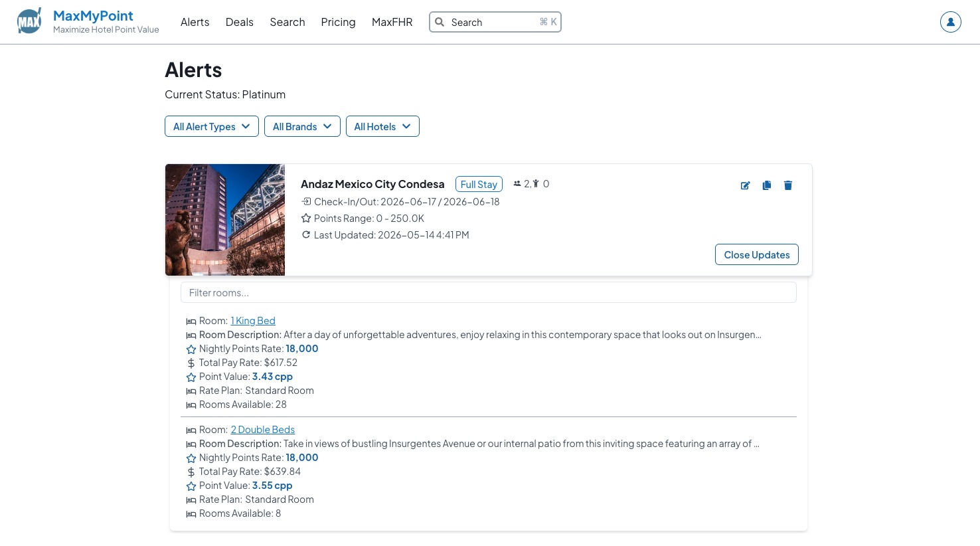Focus the top Search input field
980x546 pixels.
(x=495, y=22)
